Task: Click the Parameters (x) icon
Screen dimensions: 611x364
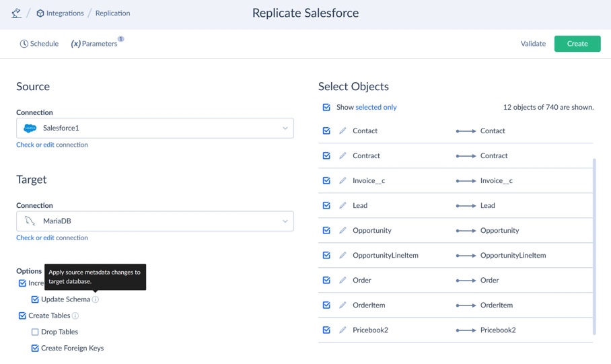Action: pyautogui.click(x=75, y=44)
